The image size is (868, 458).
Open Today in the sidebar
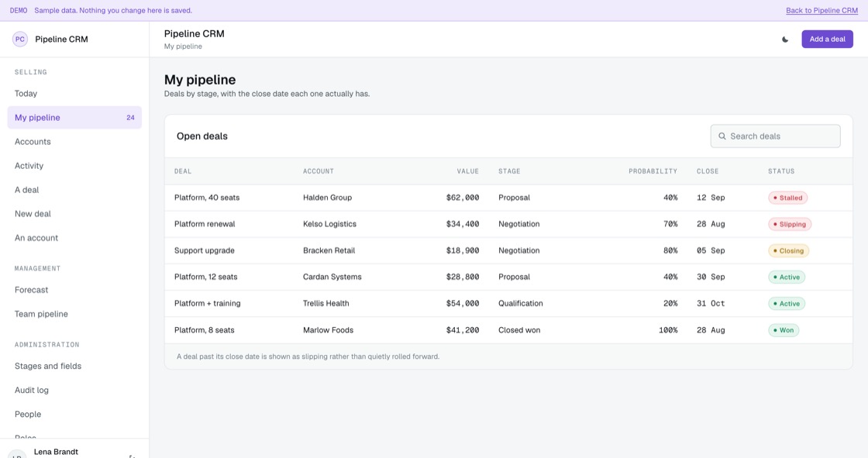tap(74, 94)
